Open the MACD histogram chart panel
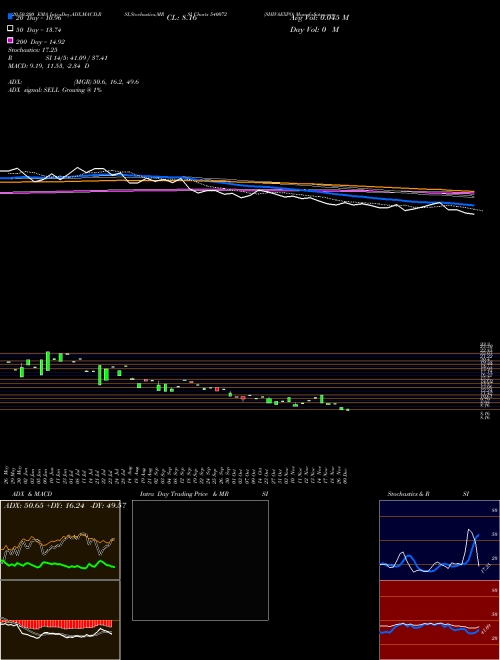 click(x=60, y=620)
